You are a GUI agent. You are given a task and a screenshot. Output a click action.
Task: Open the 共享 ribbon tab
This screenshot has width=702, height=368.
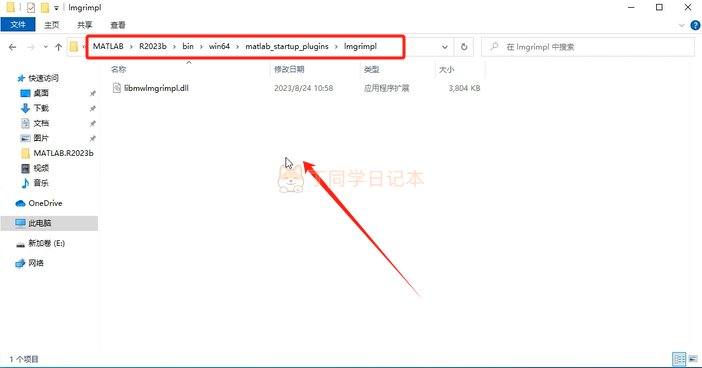(85, 25)
